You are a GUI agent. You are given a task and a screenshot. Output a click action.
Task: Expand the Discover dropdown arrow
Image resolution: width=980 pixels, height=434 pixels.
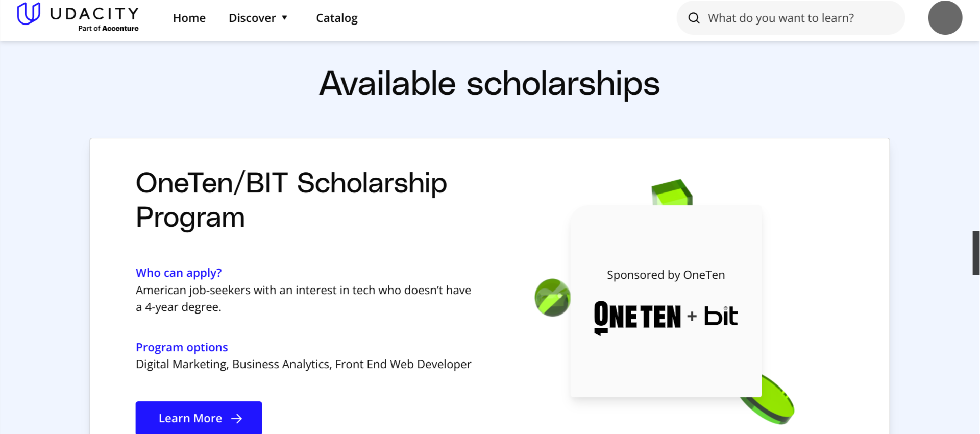285,18
